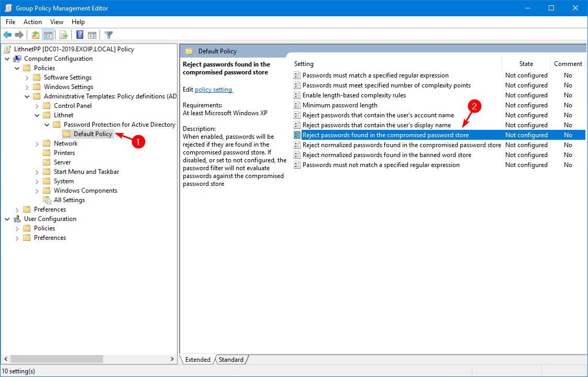The width and height of the screenshot is (588, 377).
Task: Click the LithnetPP policy root icon
Action: point(7,49)
